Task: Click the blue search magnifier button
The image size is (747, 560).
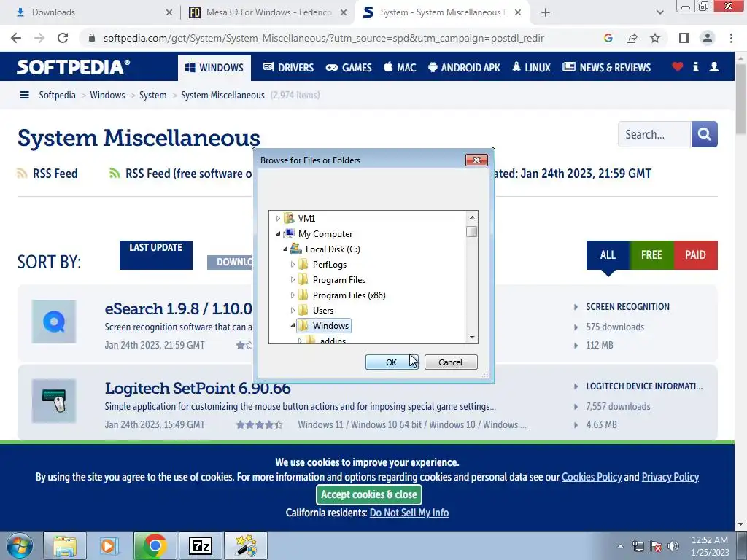Action: pyautogui.click(x=704, y=134)
